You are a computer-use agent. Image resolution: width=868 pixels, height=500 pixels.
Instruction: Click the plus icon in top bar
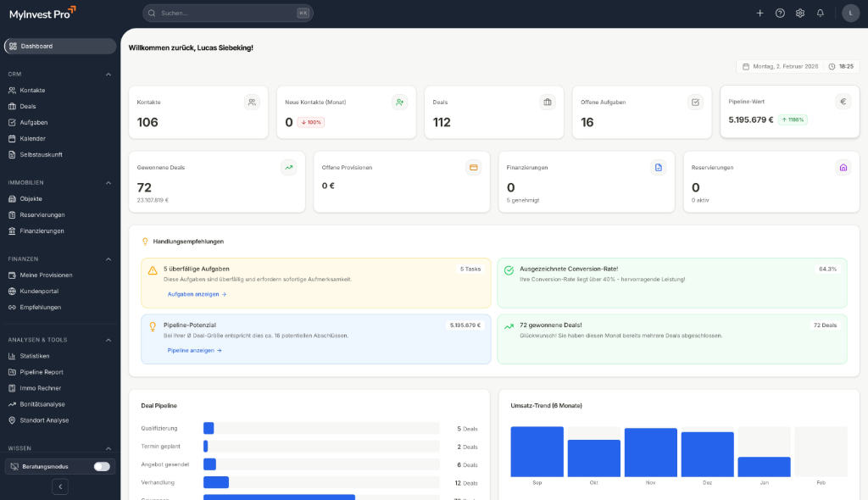759,13
